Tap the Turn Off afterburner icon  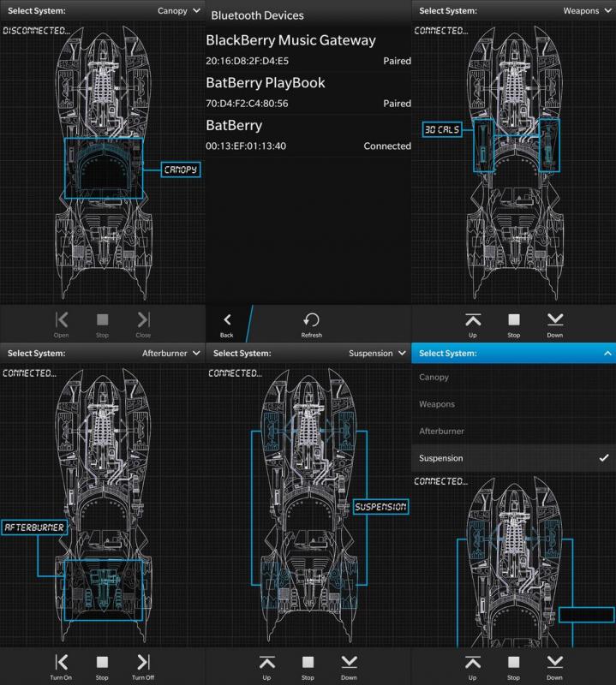coord(143,662)
